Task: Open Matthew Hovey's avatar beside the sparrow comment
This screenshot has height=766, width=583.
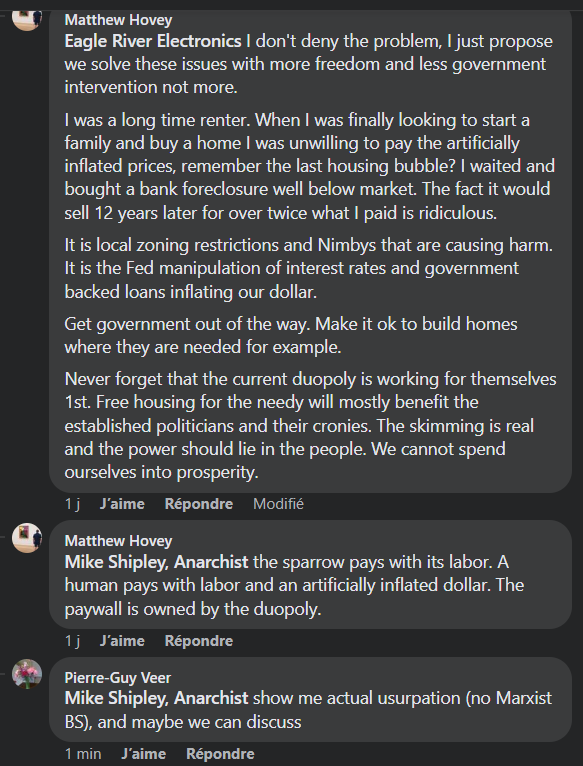Action: tap(27, 538)
